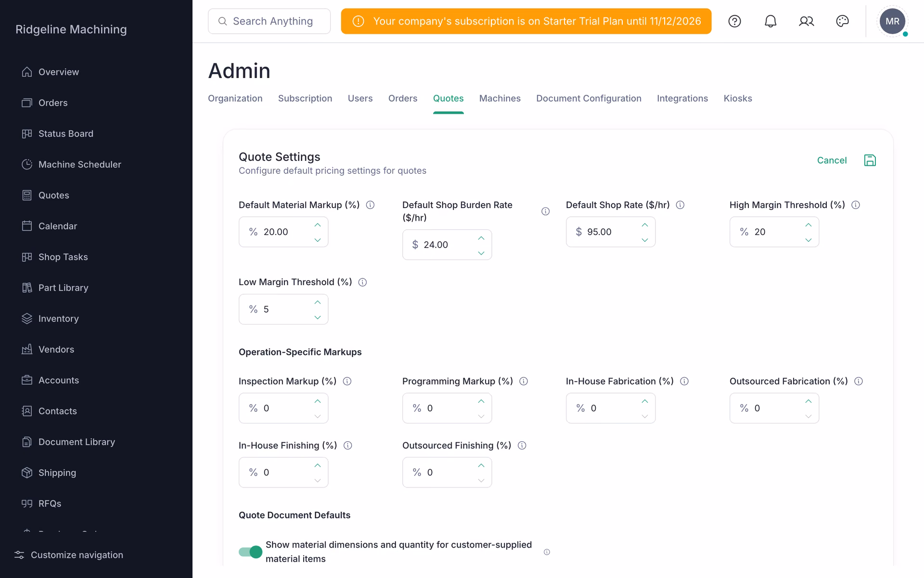
Task: Click info icon beside Default Shop Rate
Action: click(680, 205)
